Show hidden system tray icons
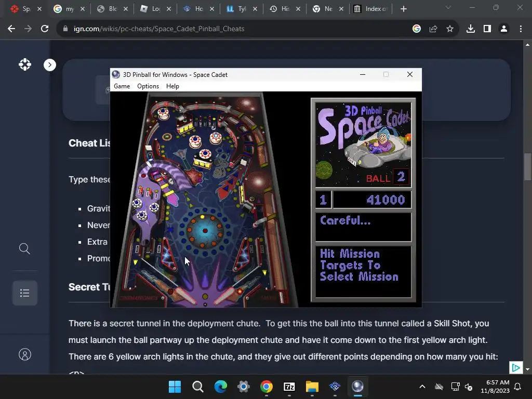 422,387
